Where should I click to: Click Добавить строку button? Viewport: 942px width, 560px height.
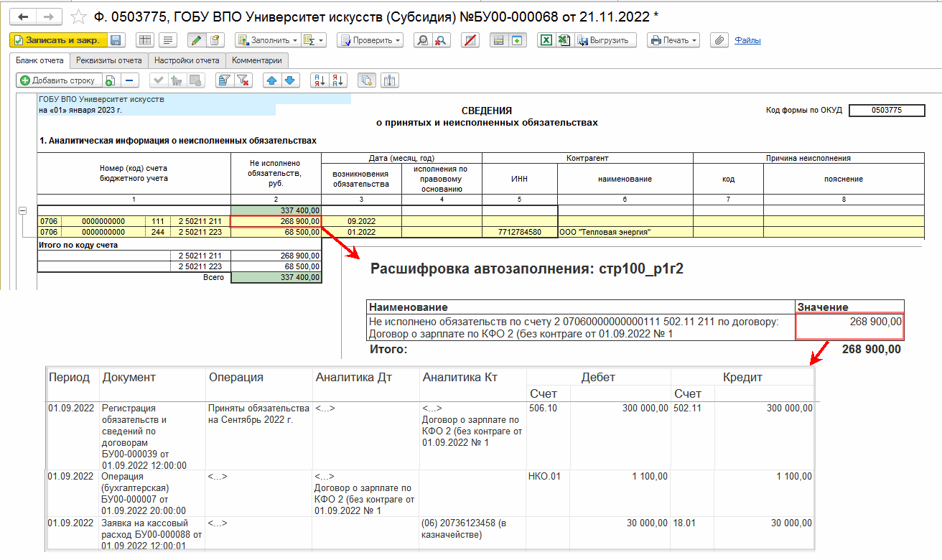pos(58,80)
